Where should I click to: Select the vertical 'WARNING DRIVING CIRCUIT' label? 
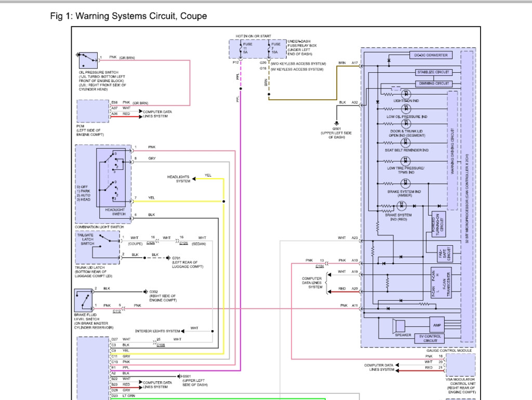(453, 151)
